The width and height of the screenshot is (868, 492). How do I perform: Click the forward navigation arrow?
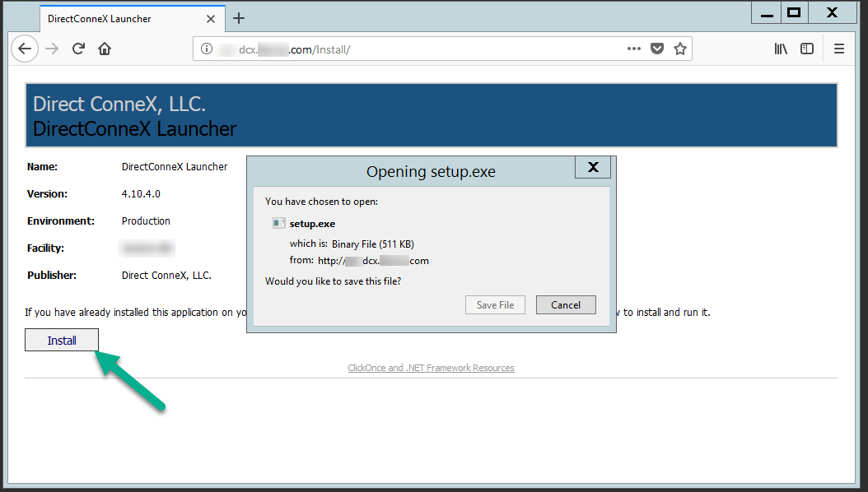point(52,49)
